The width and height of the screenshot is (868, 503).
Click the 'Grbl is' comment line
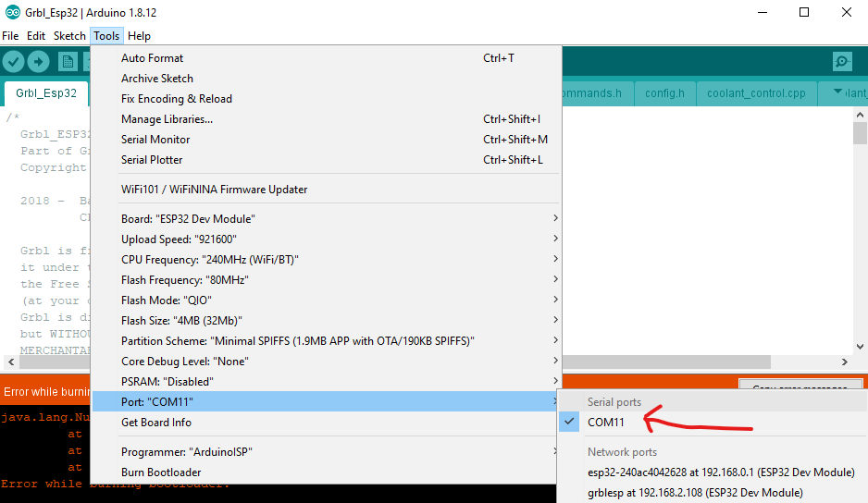tap(55, 251)
